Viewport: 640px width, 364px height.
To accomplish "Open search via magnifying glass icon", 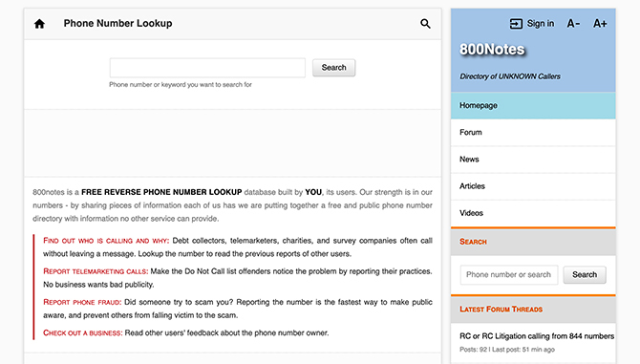I will (425, 24).
